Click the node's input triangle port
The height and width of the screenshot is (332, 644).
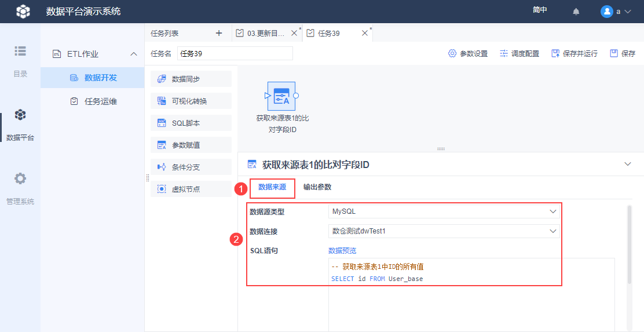tap(267, 96)
